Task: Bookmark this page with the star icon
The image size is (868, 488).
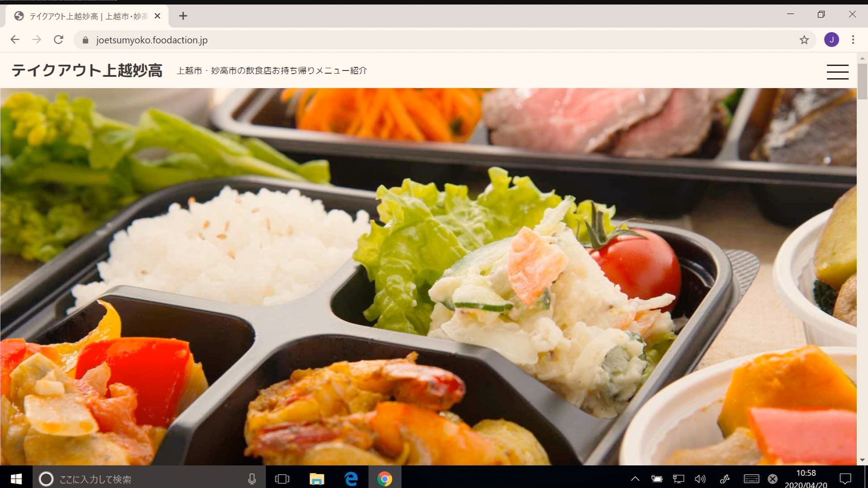Action: (x=804, y=40)
